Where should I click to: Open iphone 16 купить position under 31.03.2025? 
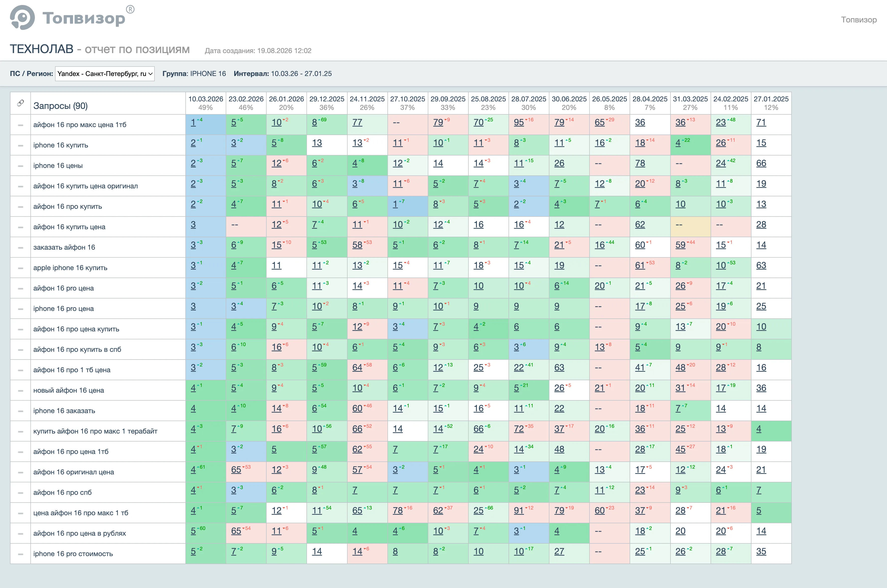(x=678, y=143)
